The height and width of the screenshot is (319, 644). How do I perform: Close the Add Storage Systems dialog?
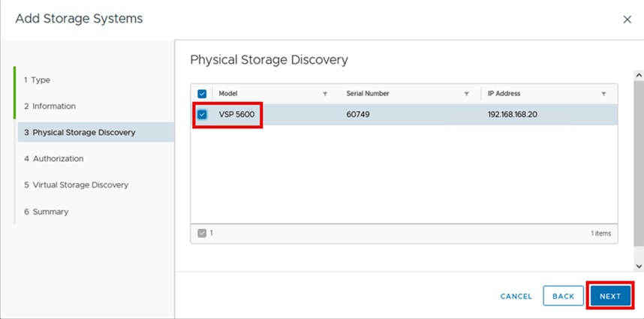tap(627, 20)
